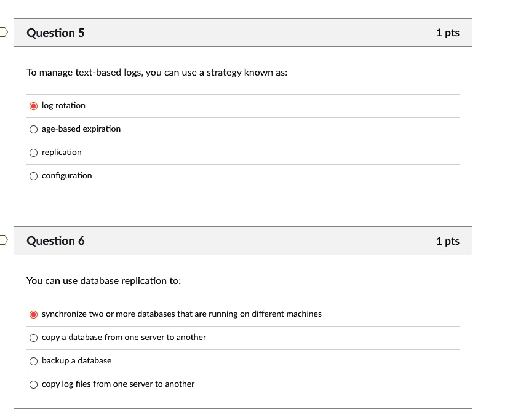The image size is (526, 420).
Task: Click the 'configuration' answer label text
Action: click(66, 176)
